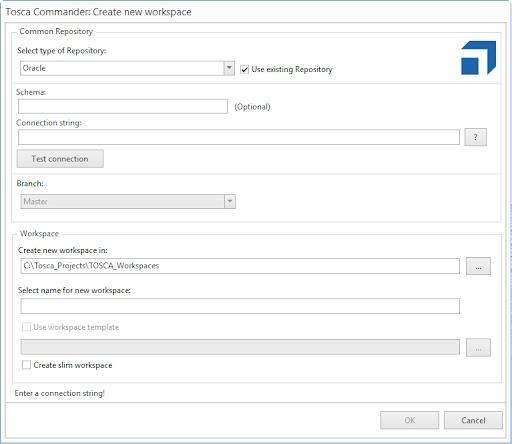Browse for workspace folder with ellipsis button
This screenshot has width=512, height=444.
click(478, 266)
